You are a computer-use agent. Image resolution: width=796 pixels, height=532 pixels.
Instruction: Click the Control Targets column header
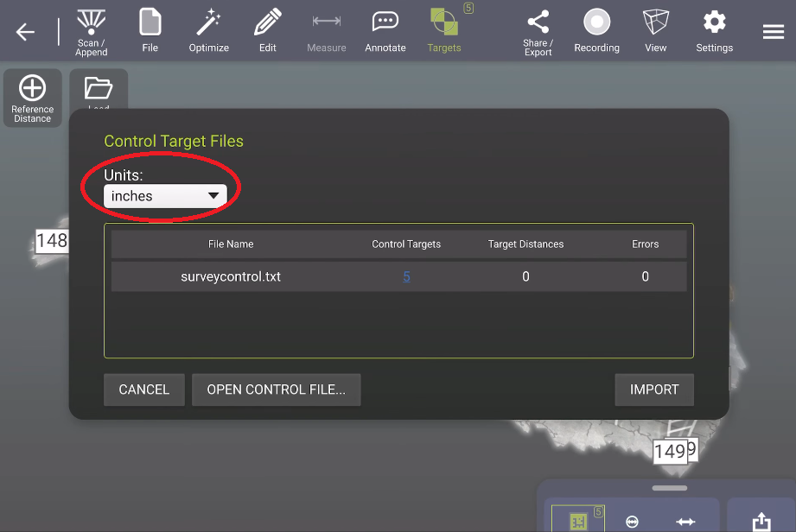(406, 244)
